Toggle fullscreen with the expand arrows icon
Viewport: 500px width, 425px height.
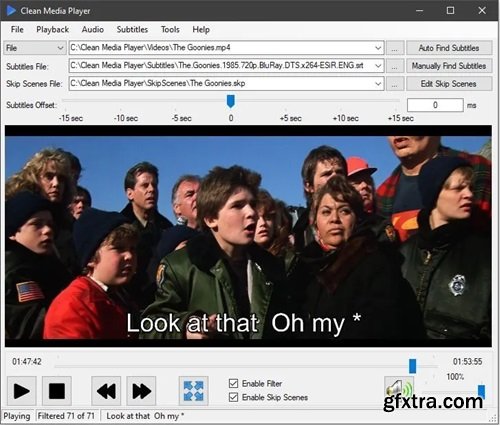194,391
